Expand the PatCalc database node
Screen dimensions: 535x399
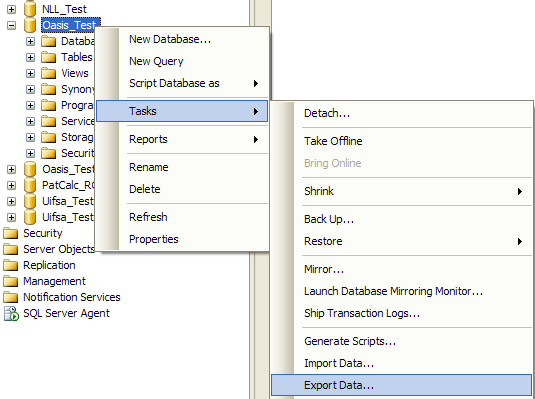(11, 185)
